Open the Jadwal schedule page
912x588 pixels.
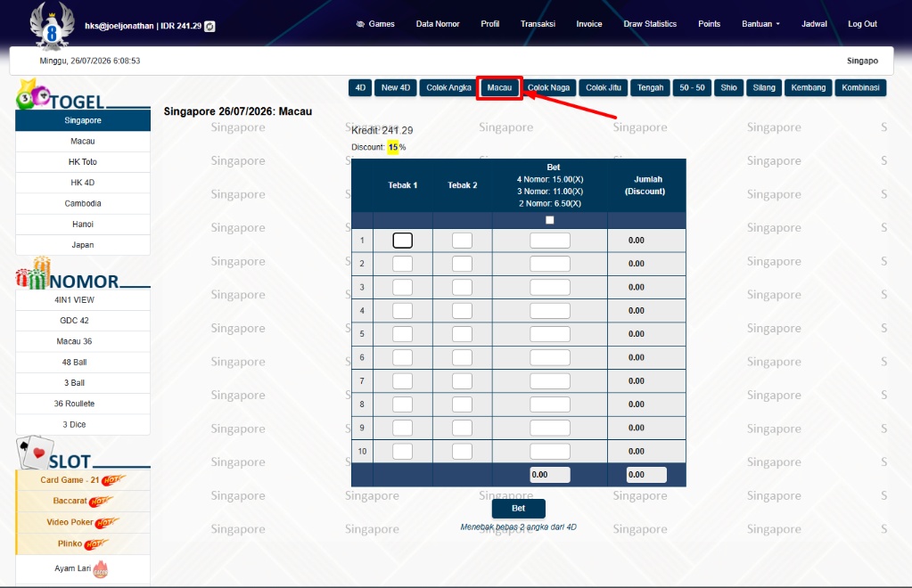(814, 24)
